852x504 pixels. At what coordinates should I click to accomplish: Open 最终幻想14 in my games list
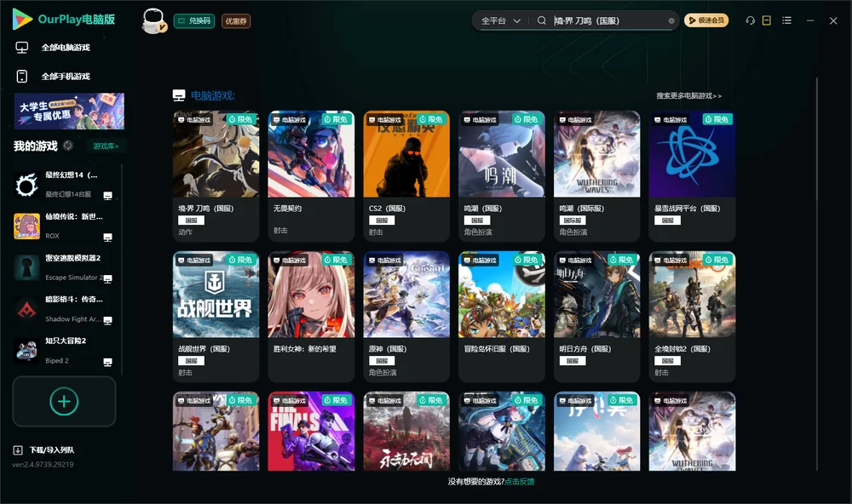click(x=64, y=185)
